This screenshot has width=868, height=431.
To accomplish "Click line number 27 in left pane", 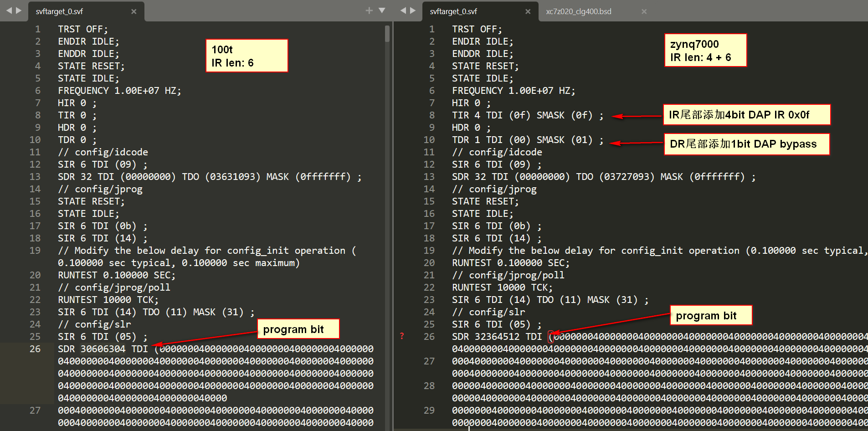I will 35,410.
